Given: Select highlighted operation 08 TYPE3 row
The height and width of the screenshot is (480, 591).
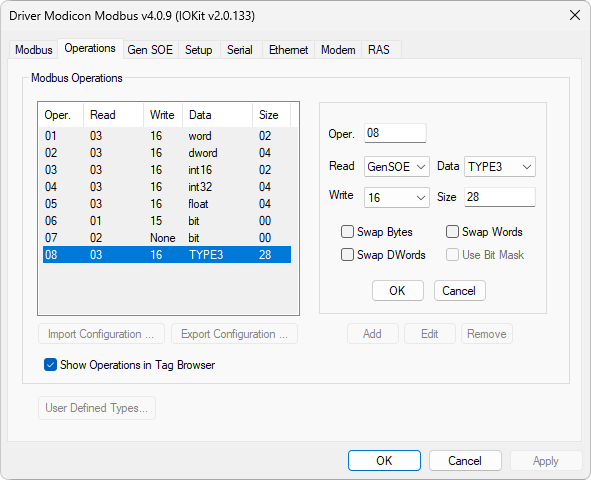Looking at the screenshot, I should pos(167,255).
